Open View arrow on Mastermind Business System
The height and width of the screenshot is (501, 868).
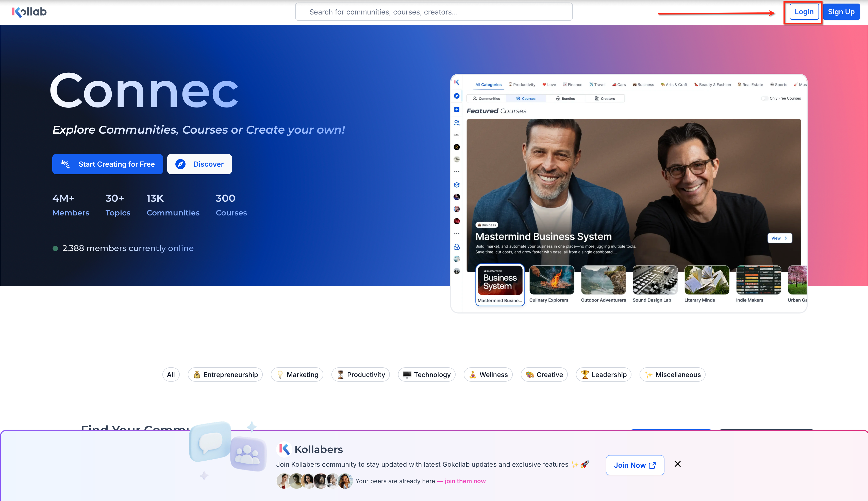tap(779, 238)
